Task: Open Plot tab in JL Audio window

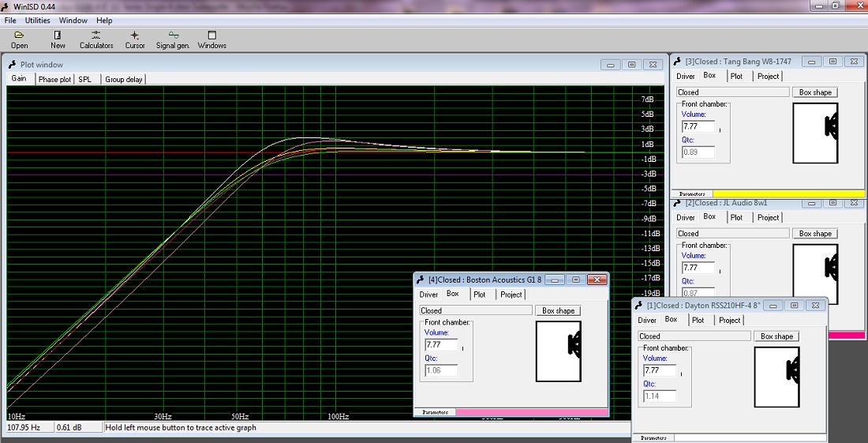Action: [736, 218]
